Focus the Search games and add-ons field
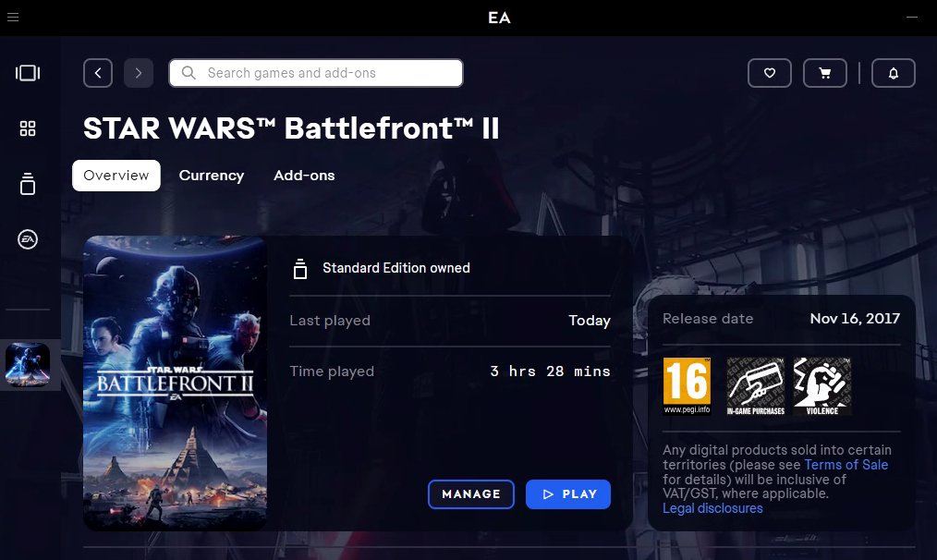The image size is (937, 560). 316,73
